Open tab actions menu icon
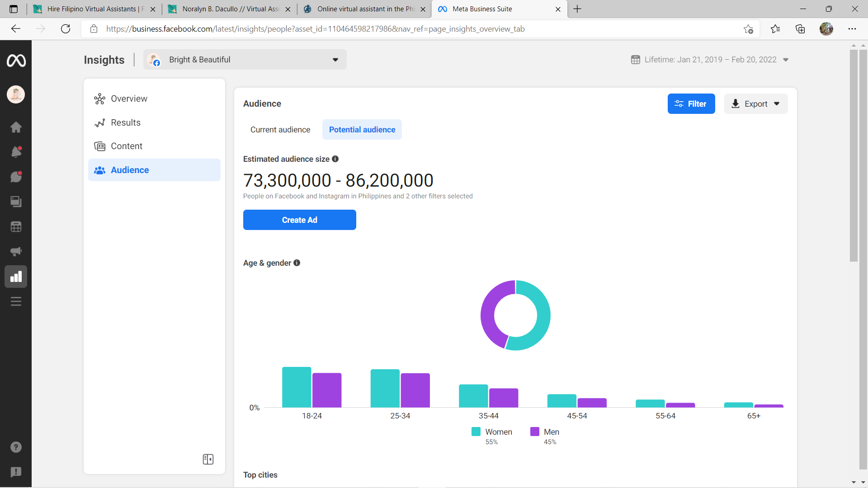Viewport: 868px width, 488px height. [x=14, y=9]
